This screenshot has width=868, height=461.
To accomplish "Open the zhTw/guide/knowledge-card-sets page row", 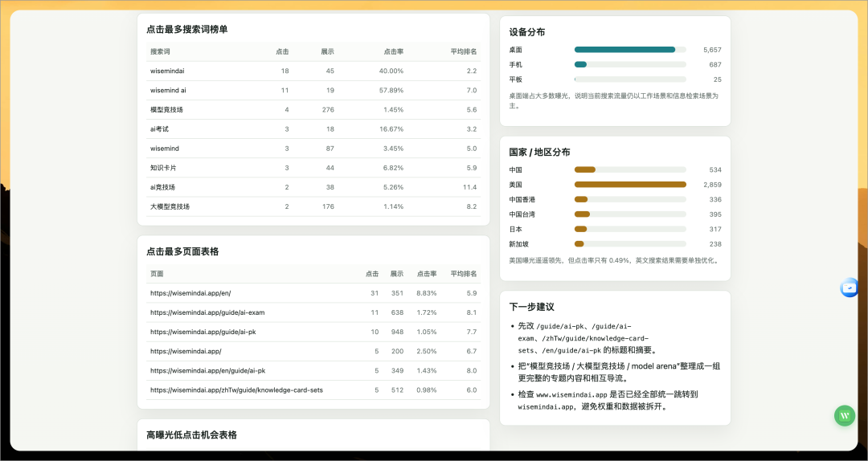I will coord(313,390).
